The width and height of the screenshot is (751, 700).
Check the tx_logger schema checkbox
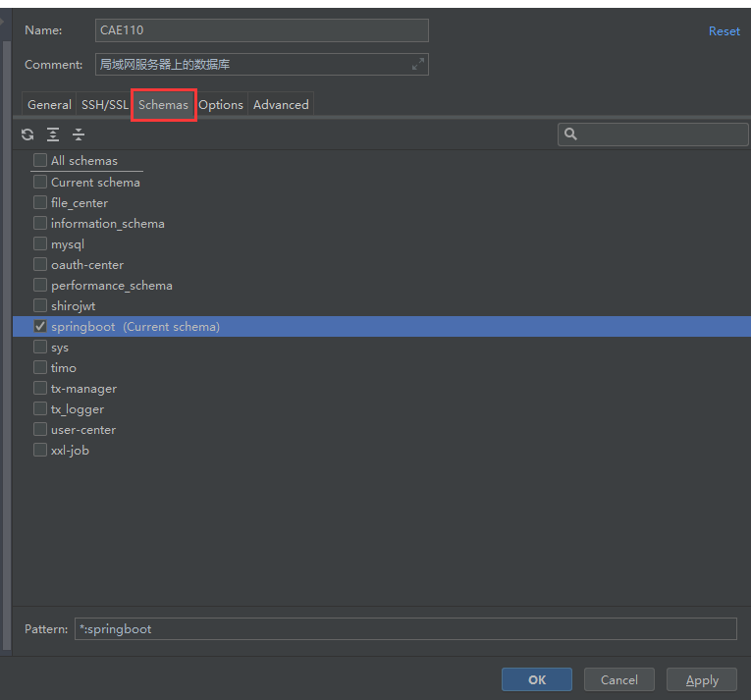point(40,408)
